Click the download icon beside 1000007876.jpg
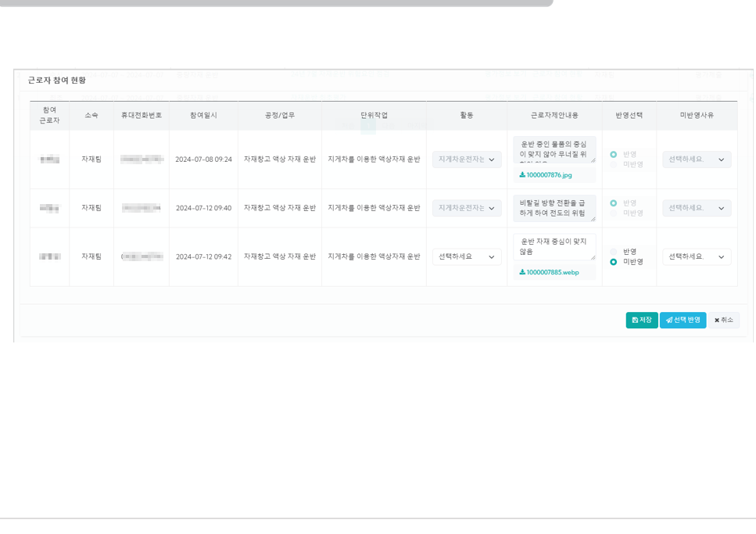The image size is (756, 534). coord(522,175)
